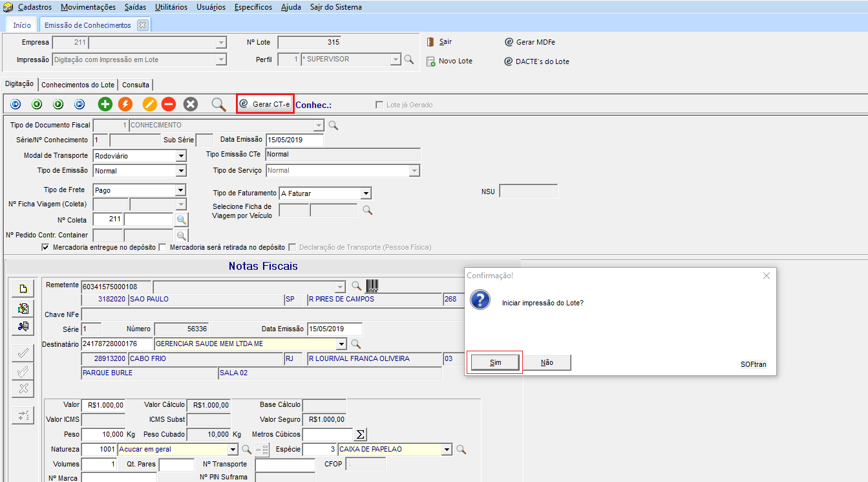The width and height of the screenshot is (868, 482).
Task: Open the Cadastros menu
Action: click(36, 7)
